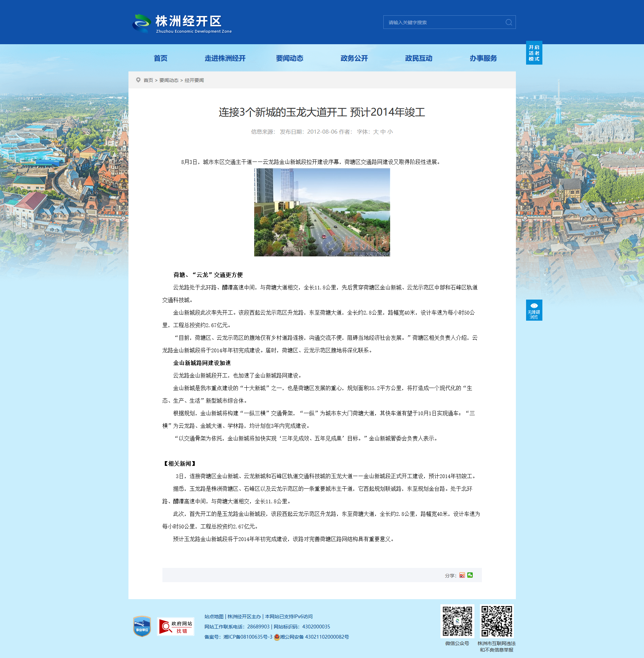Click the search magnifier icon

coord(508,22)
